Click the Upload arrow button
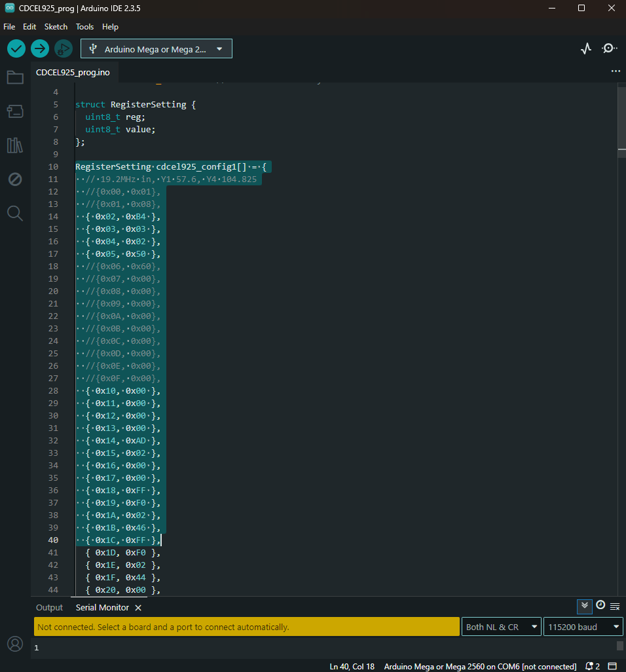The height and width of the screenshot is (672, 626). 40,48
